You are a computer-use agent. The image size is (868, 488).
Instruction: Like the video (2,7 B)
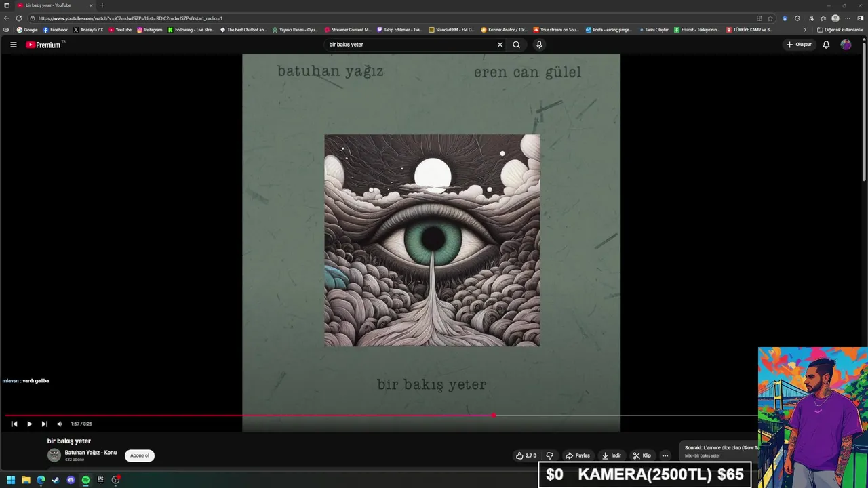coord(526,455)
